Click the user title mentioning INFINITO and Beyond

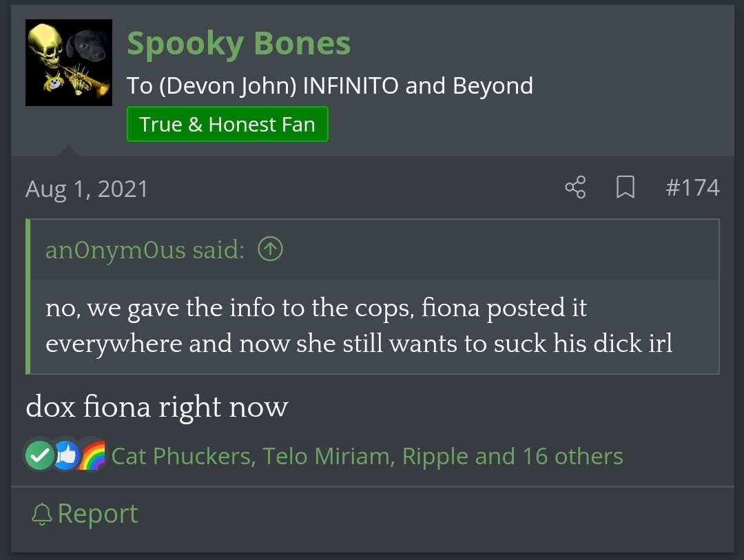[x=329, y=86]
